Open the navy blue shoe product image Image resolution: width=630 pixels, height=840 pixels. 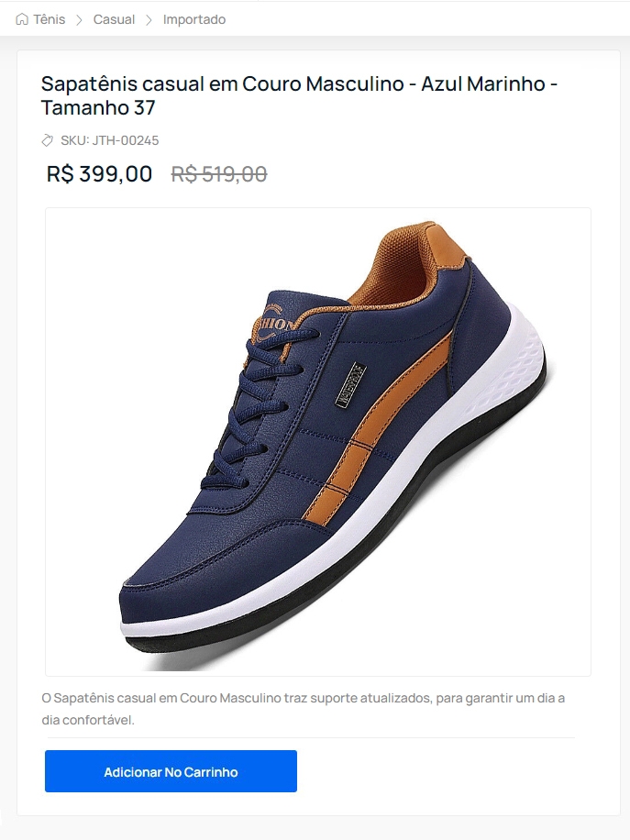tap(318, 442)
